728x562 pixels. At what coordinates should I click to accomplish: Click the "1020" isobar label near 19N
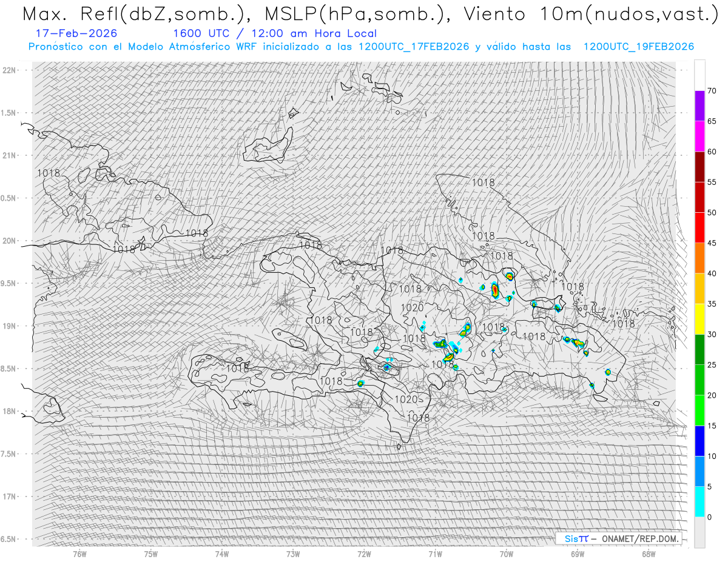click(x=412, y=308)
